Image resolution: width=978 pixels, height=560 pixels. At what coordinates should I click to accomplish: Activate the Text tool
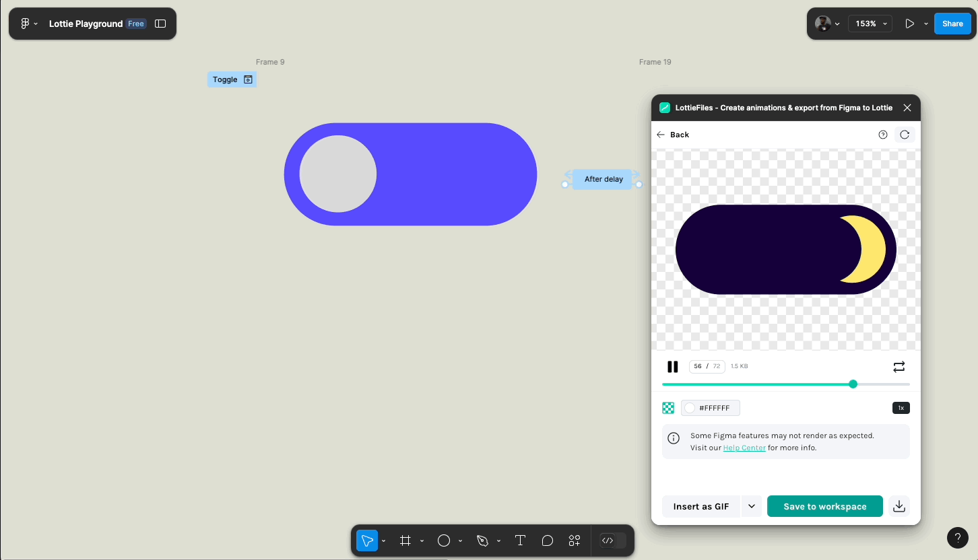(520, 540)
